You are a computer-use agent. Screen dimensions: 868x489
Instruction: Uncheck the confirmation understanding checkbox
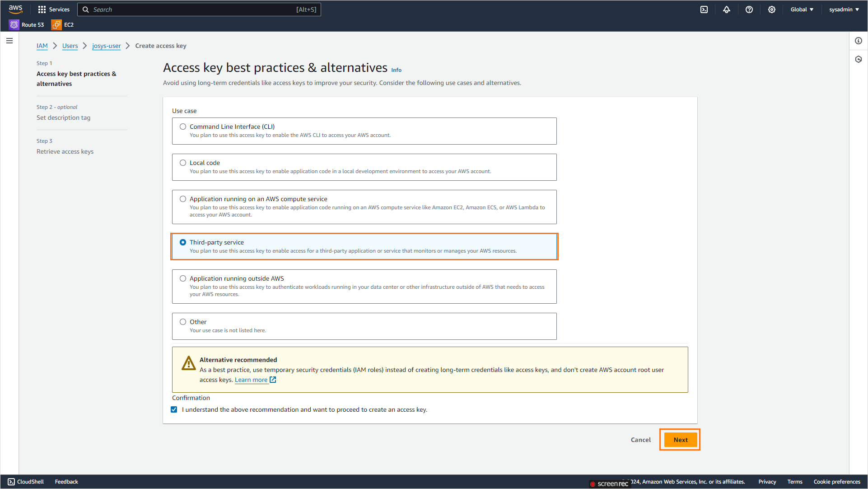coord(174,409)
